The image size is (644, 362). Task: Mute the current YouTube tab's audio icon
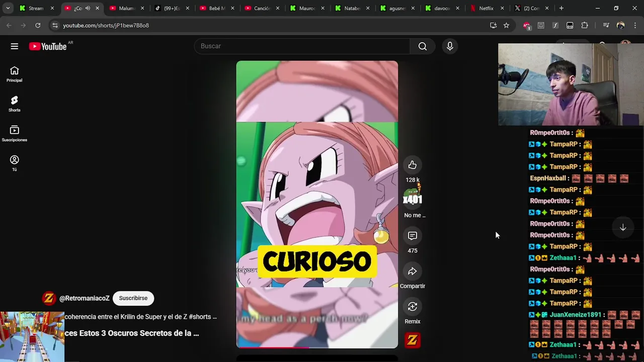point(88,8)
